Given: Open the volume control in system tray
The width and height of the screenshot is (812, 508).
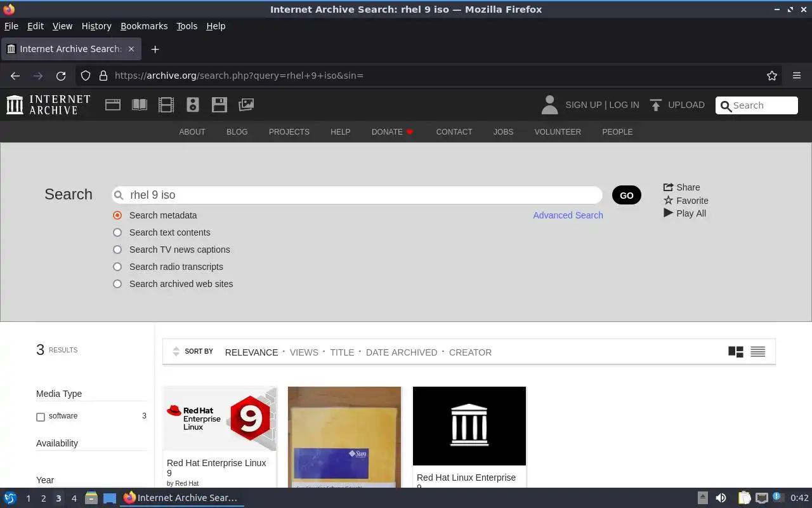Looking at the screenshot, I should pyautogui.click(x=721, y=498).
